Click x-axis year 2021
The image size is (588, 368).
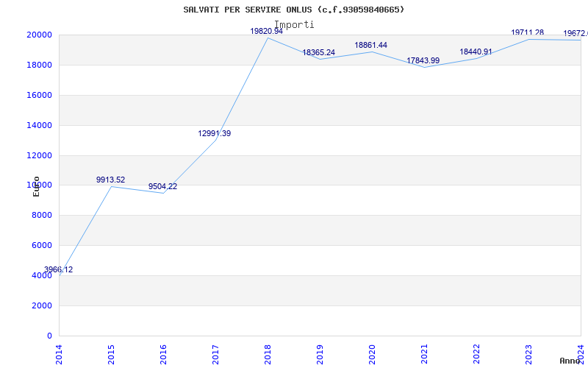(x=424, y=355)
